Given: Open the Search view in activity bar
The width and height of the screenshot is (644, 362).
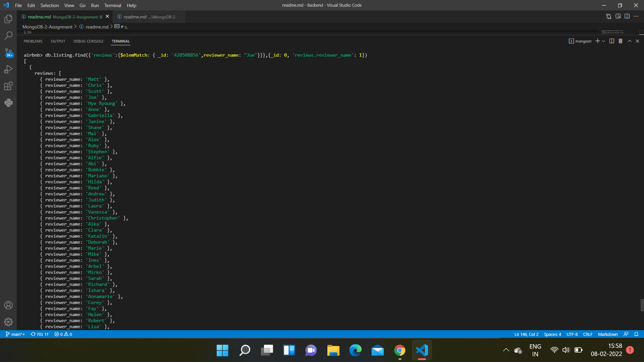Looking at the screenshot, I should (8, 36).
